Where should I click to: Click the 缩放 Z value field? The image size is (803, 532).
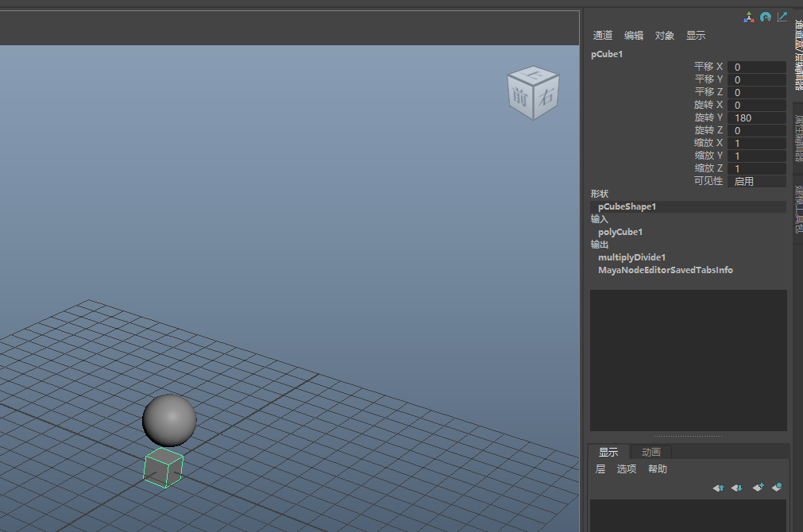(x=756, y=168)
